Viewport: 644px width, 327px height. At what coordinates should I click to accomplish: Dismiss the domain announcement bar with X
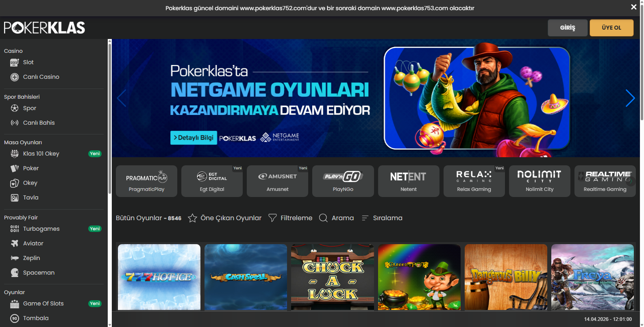(x=633, y=7)
